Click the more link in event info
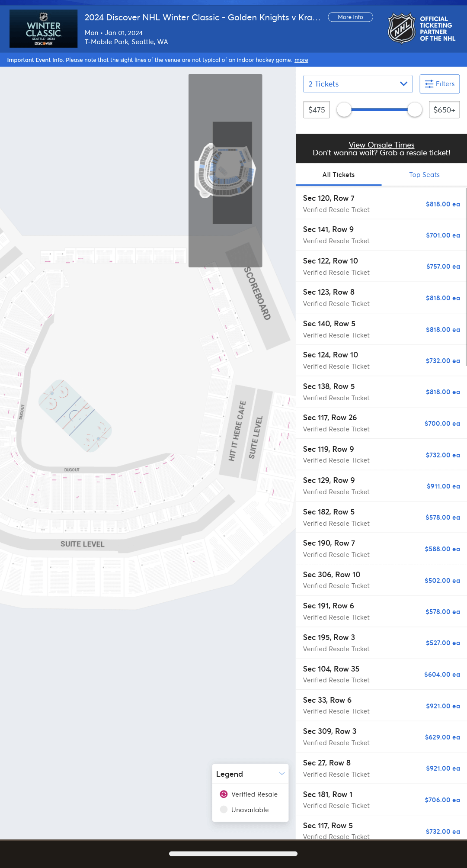467x868 pixels. pos(301,60)
